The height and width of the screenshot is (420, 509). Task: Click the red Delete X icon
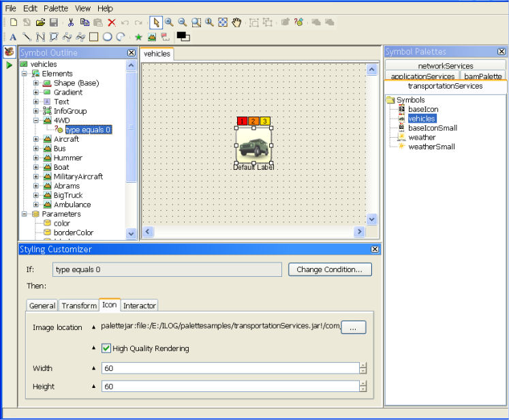click(112, 22)
